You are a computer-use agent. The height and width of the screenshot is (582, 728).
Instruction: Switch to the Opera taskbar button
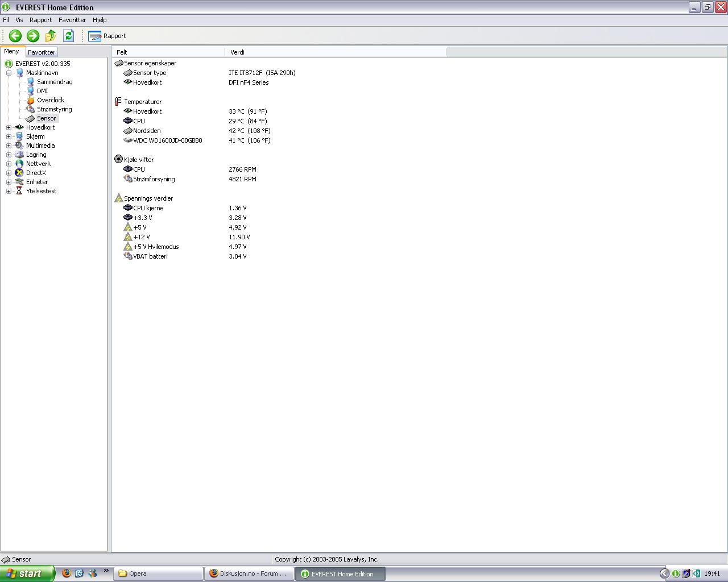click(x=158, y=573)
